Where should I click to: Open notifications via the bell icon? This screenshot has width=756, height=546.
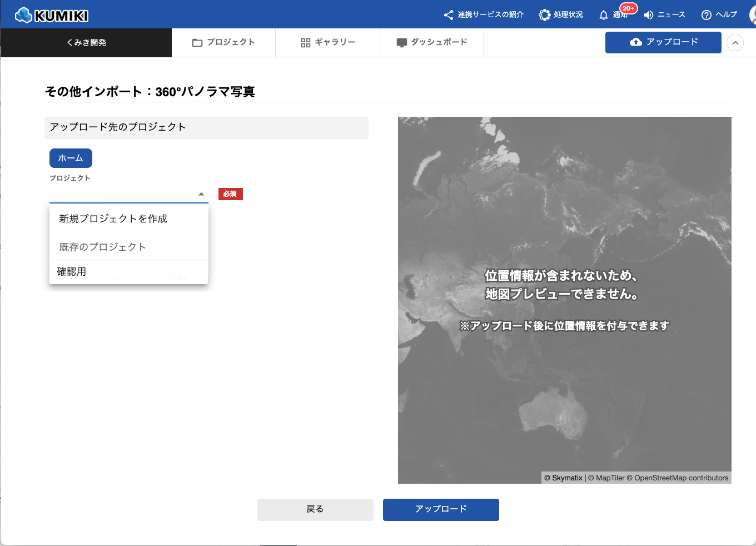pyautogui.click(x=604, y=16)
